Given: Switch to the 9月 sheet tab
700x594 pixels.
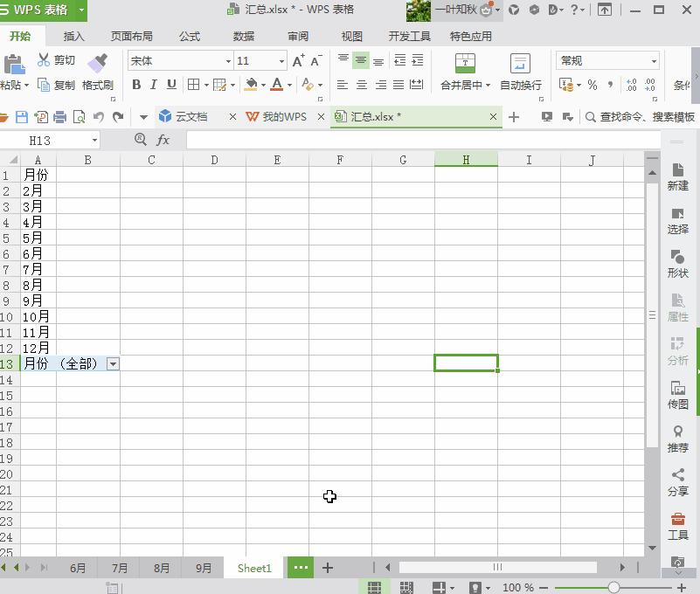Looking at the screenshot, I should (x=203, y=568).
